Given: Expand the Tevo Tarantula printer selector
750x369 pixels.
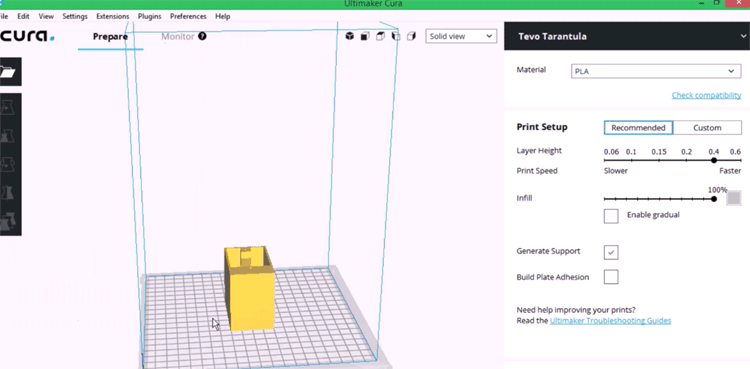Looking at the screenshot, I should 627,36.
